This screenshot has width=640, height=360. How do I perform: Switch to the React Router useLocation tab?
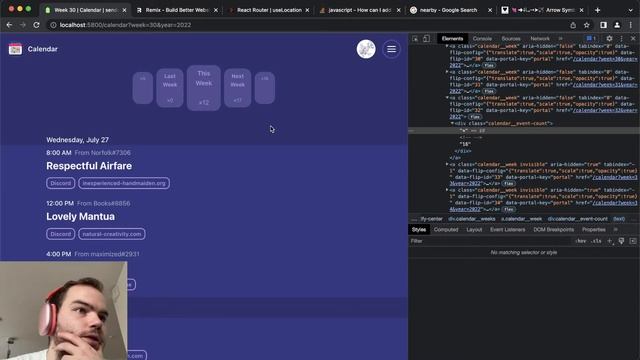pos(269,10)
